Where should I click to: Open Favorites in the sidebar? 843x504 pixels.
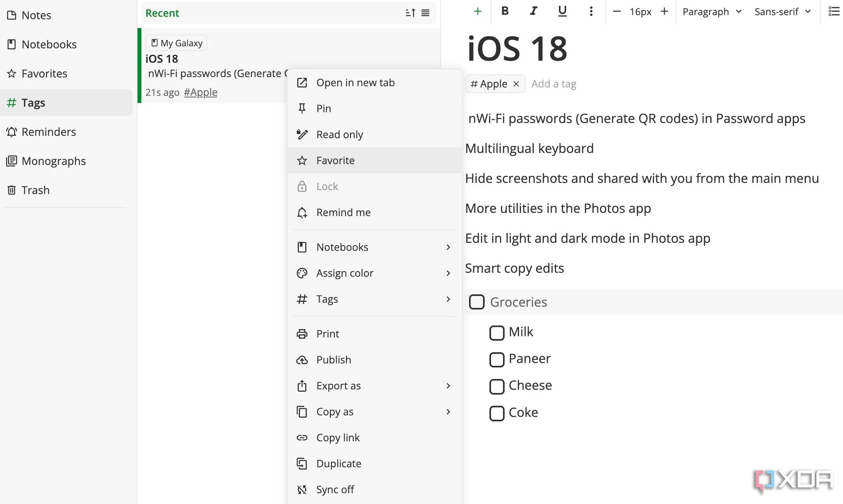coord(66,73)
